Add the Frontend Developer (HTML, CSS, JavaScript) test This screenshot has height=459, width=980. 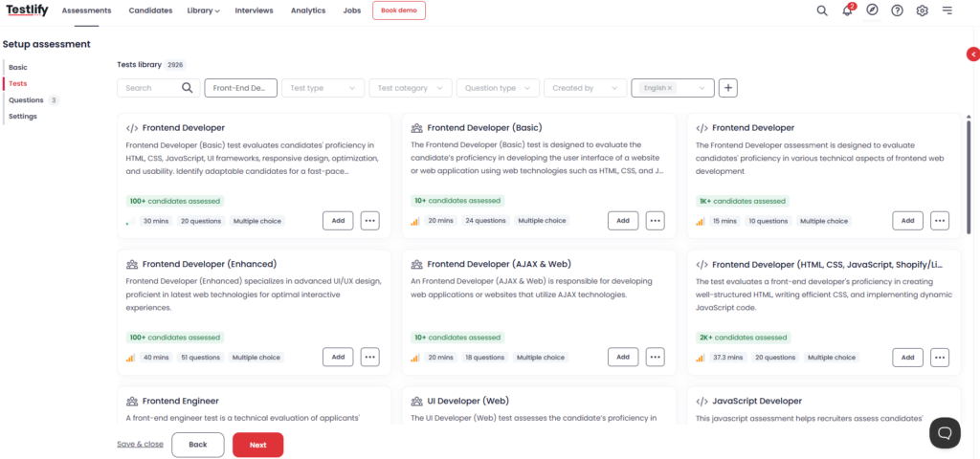tap(908, 358)
